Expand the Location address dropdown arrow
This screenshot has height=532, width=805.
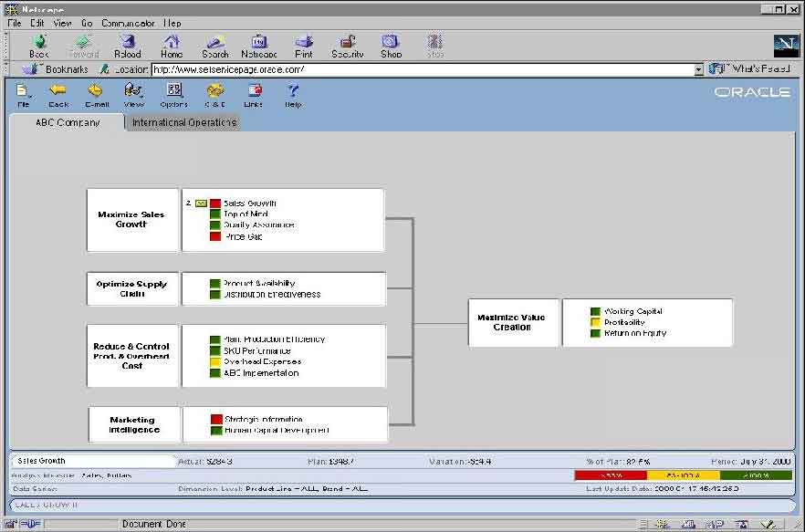[698, 69]
